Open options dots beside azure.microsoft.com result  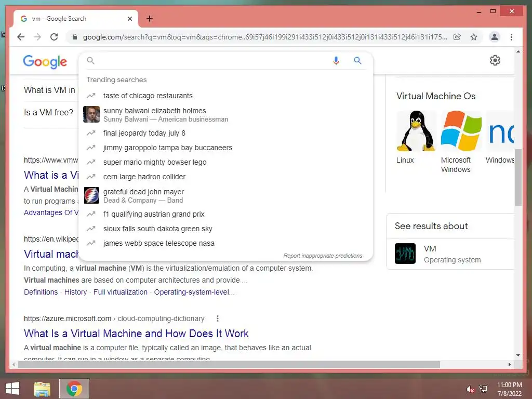click(218, 318)
